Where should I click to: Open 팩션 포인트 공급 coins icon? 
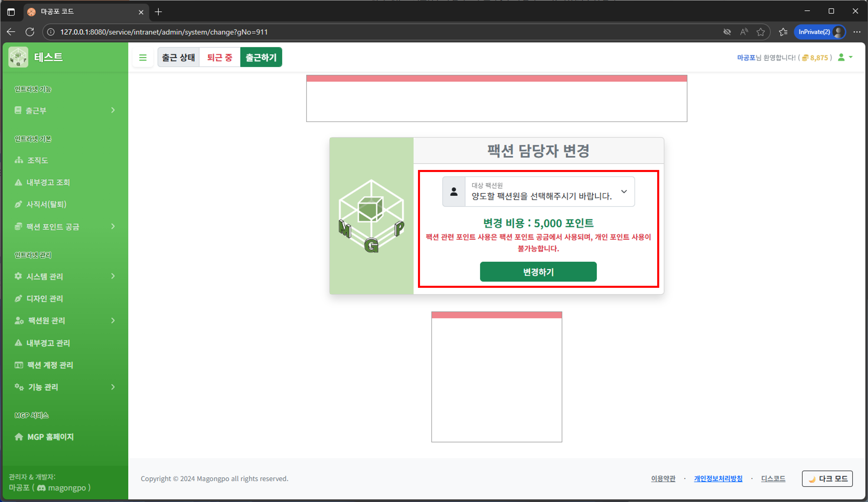pos(19,226)
